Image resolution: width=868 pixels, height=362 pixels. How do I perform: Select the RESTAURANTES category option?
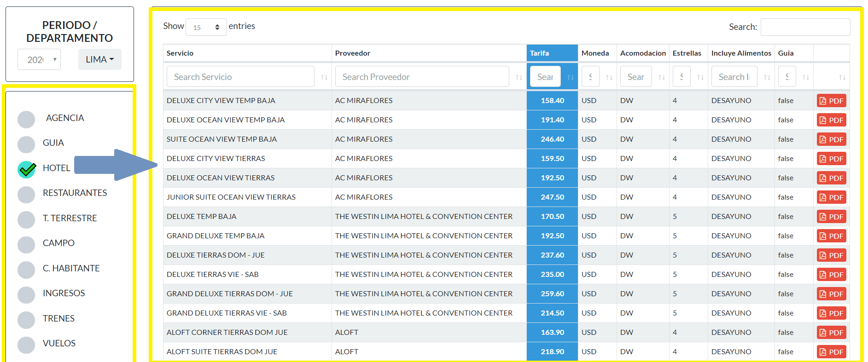[26, 195]
